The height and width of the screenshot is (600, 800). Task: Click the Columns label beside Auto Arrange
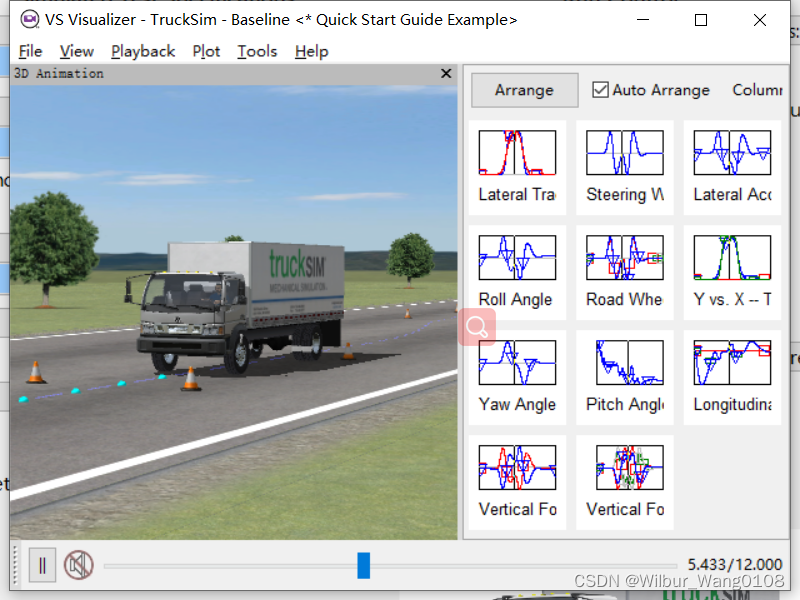757,90
